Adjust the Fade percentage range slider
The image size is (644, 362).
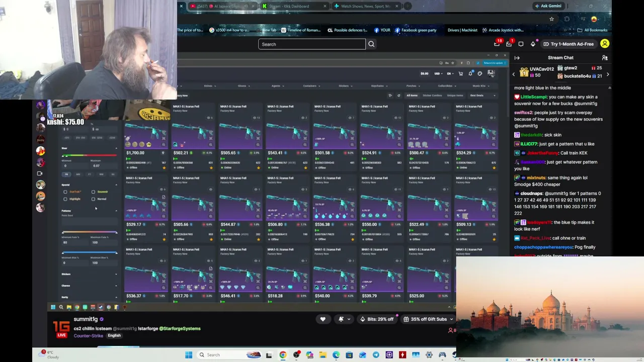pos(90,232)
